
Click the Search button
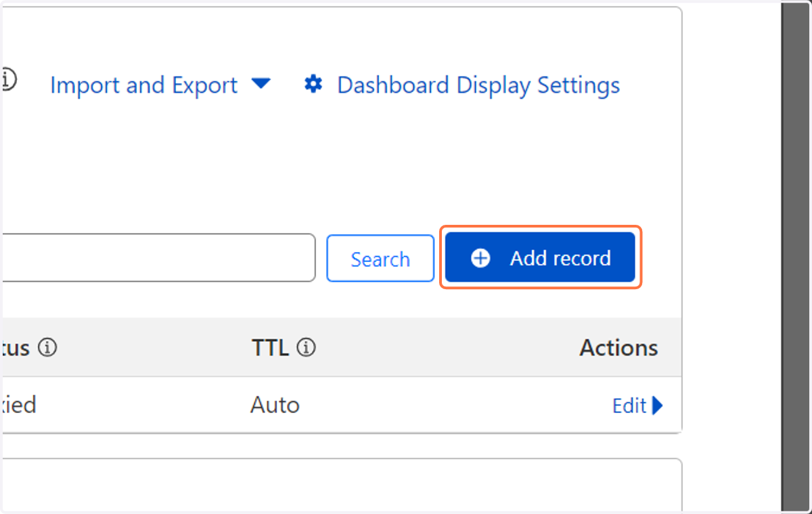(380, 258)
